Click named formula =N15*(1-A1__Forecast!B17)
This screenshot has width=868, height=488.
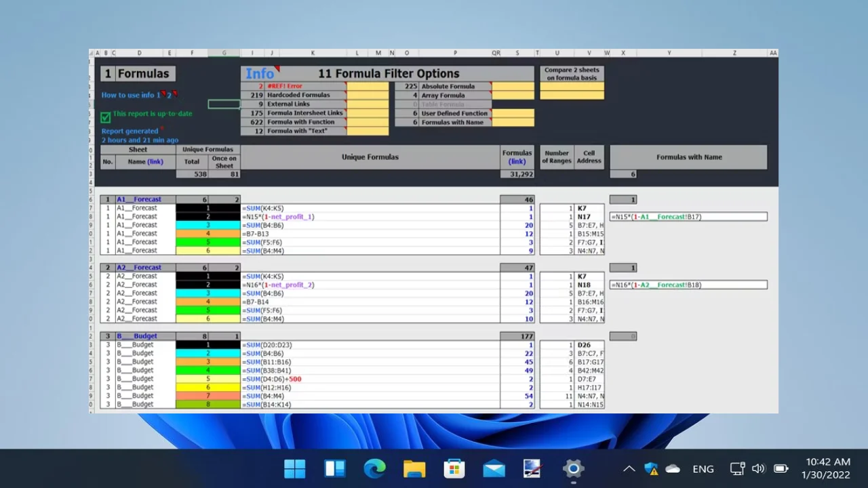688,217
